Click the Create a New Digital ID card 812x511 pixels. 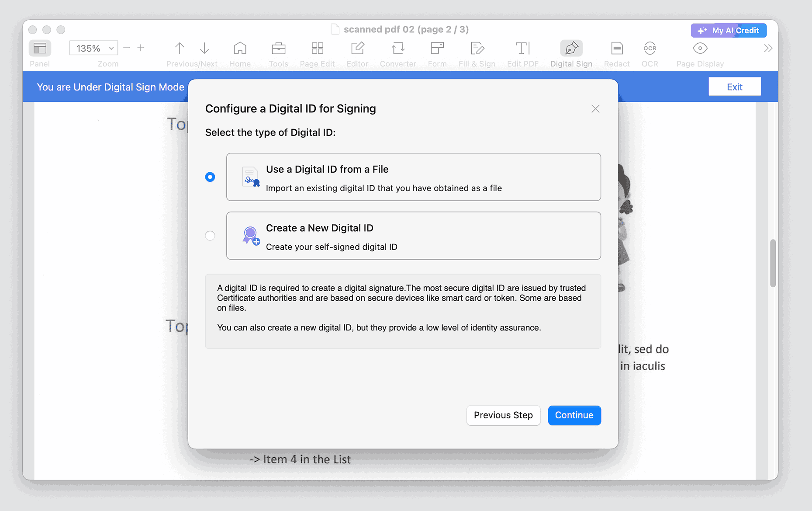(414, 236)
